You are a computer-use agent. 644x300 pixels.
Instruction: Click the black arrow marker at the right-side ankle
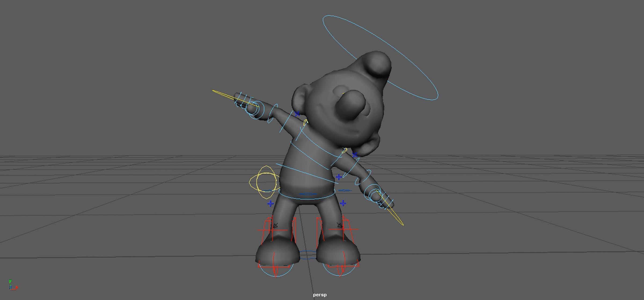pyautogui.click(x=340, y=225)
